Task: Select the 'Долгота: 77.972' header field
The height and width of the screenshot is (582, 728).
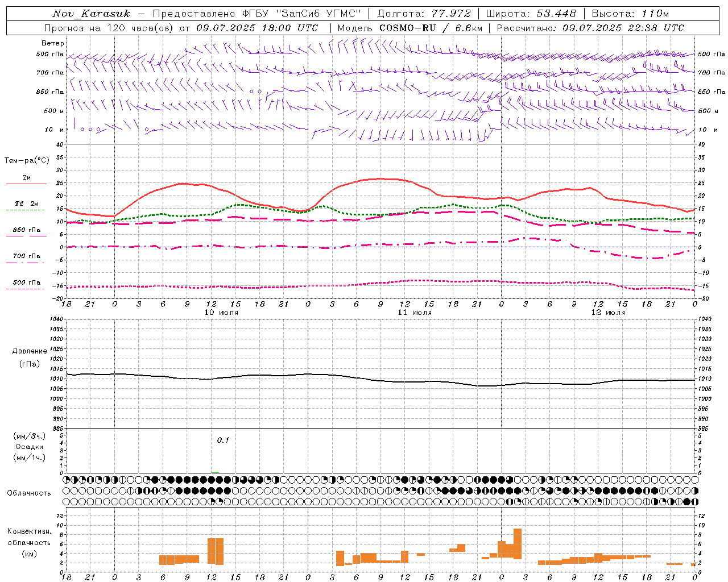Action: (424, 14)
